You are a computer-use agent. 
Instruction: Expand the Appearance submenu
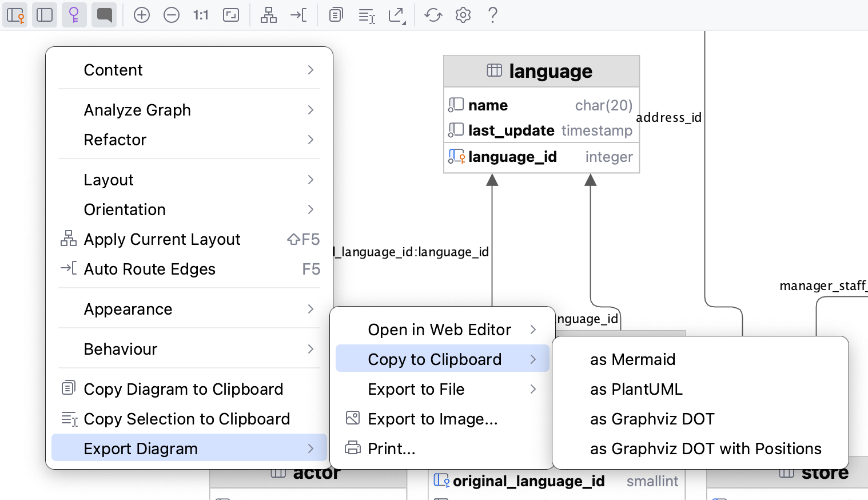[189, 309]
